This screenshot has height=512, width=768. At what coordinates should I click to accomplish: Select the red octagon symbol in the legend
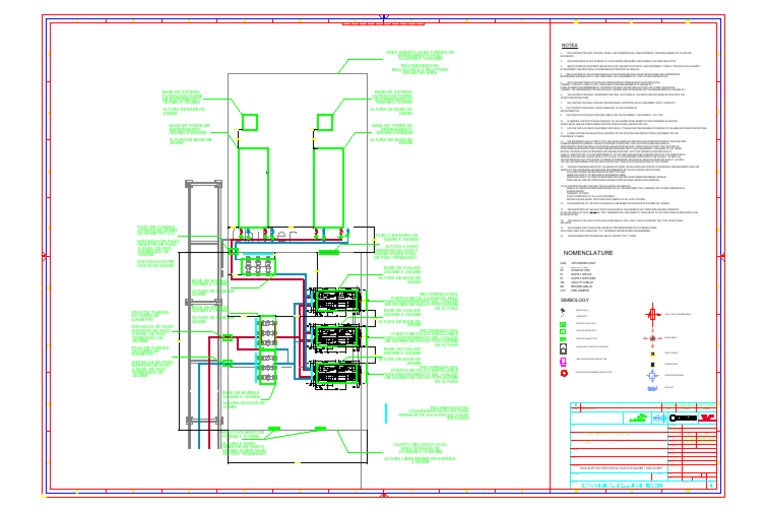pyautogui.click(x=564, y=373)
